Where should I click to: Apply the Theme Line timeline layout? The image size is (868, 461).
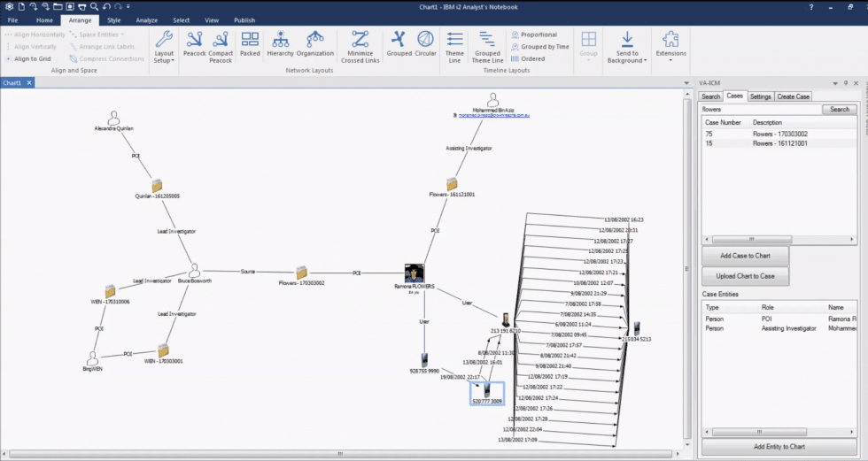[454, 45]
